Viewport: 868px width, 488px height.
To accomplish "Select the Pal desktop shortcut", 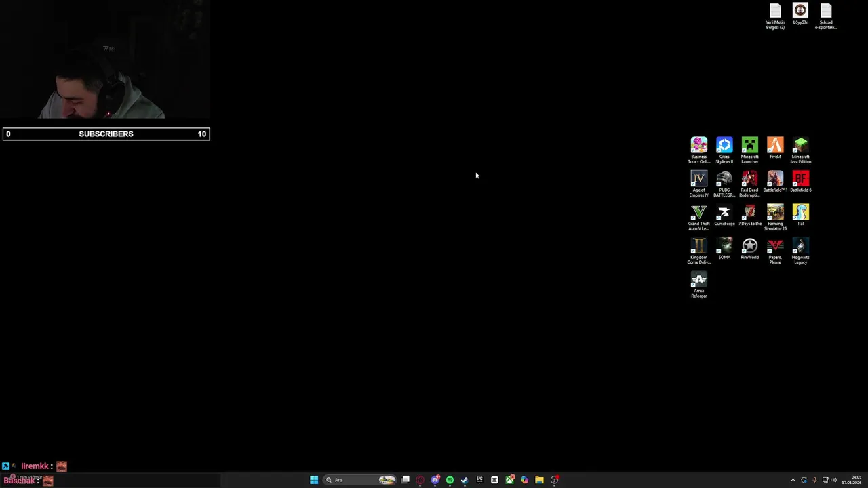I will (800, 216).
